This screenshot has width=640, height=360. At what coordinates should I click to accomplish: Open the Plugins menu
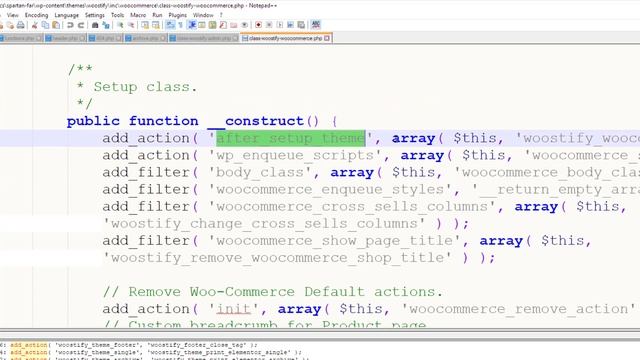coord(178,15)
